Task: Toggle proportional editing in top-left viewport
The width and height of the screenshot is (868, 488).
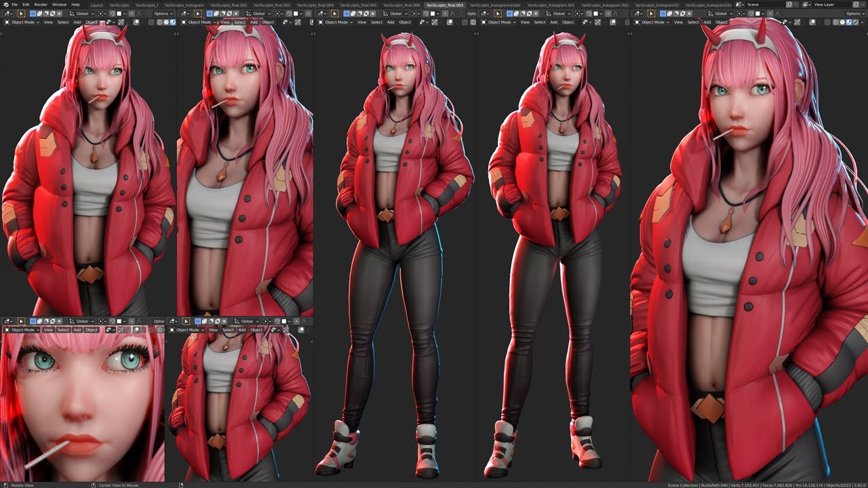Action: tap(132, 14)
